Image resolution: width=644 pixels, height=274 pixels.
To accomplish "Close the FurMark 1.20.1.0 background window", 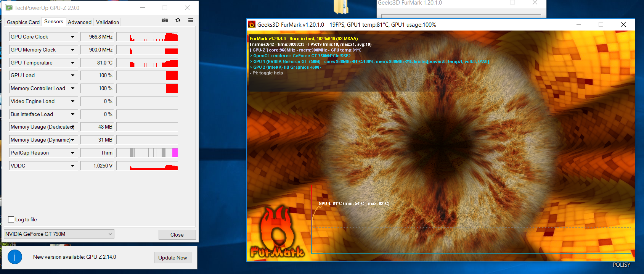I will 535,3.
